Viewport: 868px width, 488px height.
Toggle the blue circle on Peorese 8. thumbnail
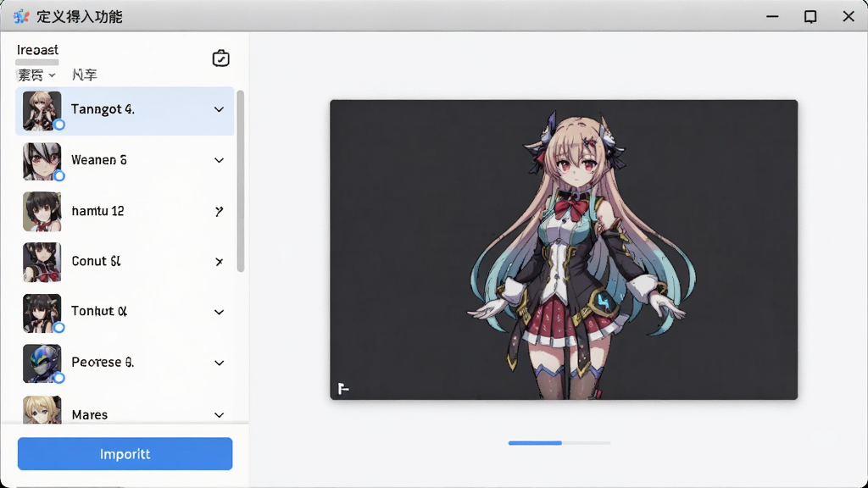pos(59,379)
